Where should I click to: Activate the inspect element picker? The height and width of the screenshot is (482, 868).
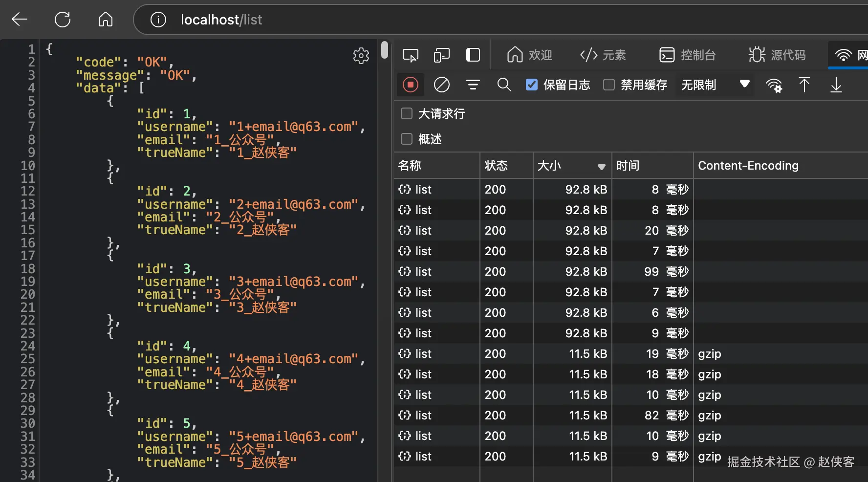tap(410, 55)
